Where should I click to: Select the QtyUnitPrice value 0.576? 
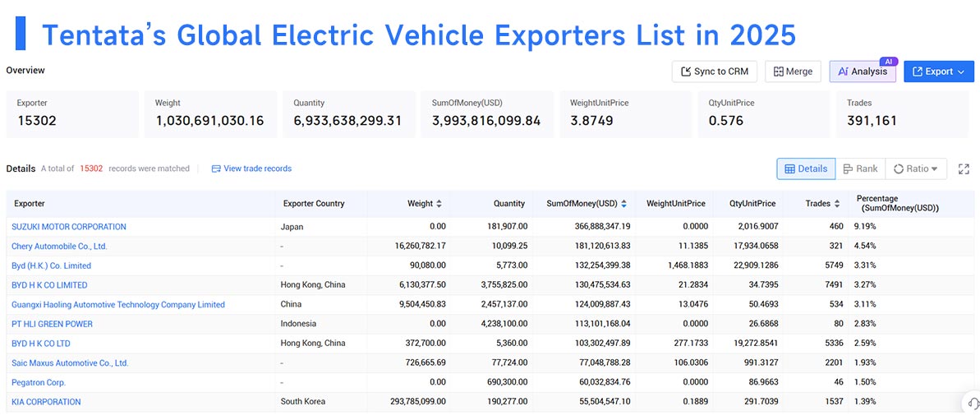click(725, 121)
